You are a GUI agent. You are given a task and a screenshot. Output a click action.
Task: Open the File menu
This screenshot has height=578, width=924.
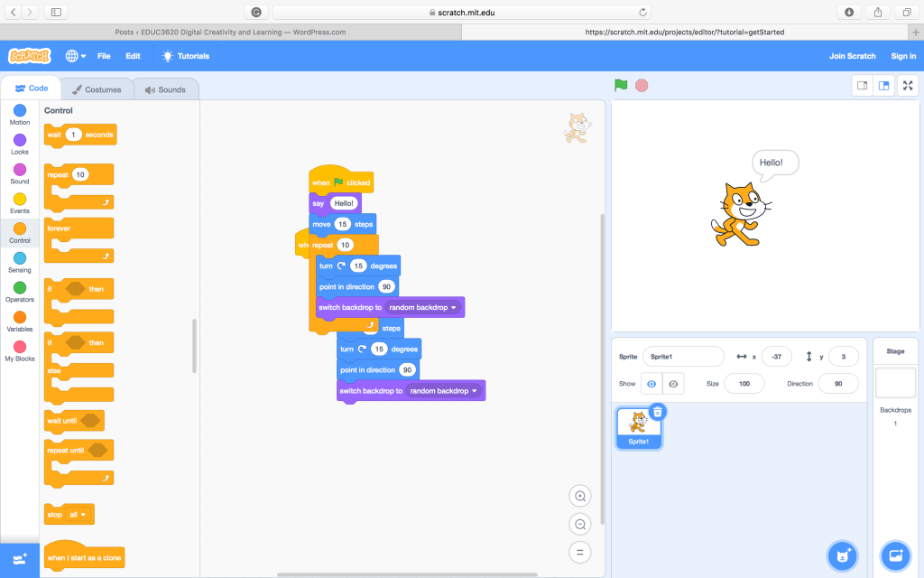coord(104,56)
